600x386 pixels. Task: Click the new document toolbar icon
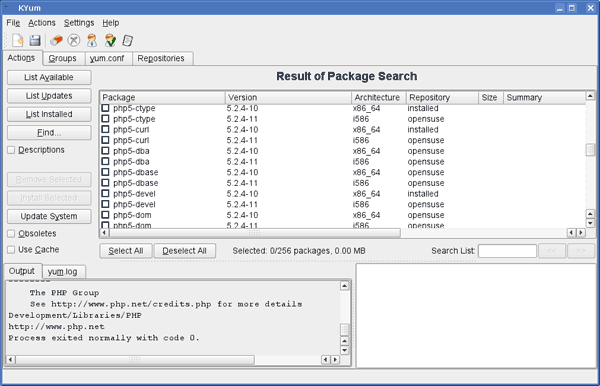click(x=17, y=40)
